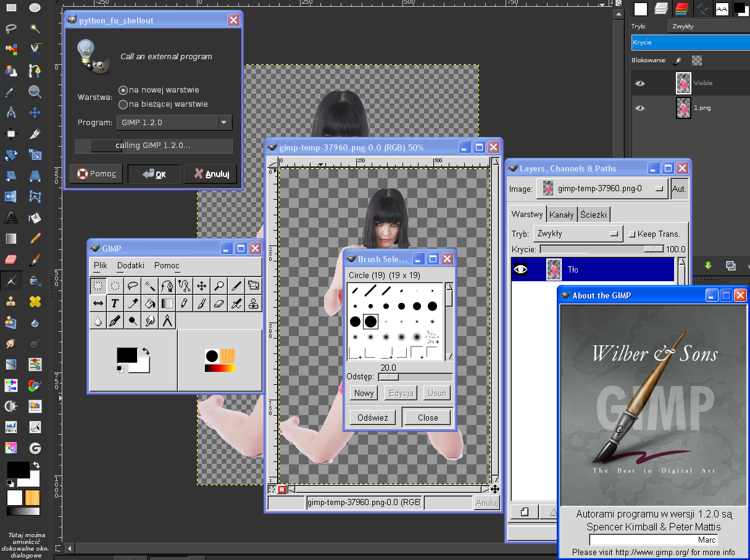Swap colors arrow in GIMP 1.2 toolbox

tap(146, 351)
